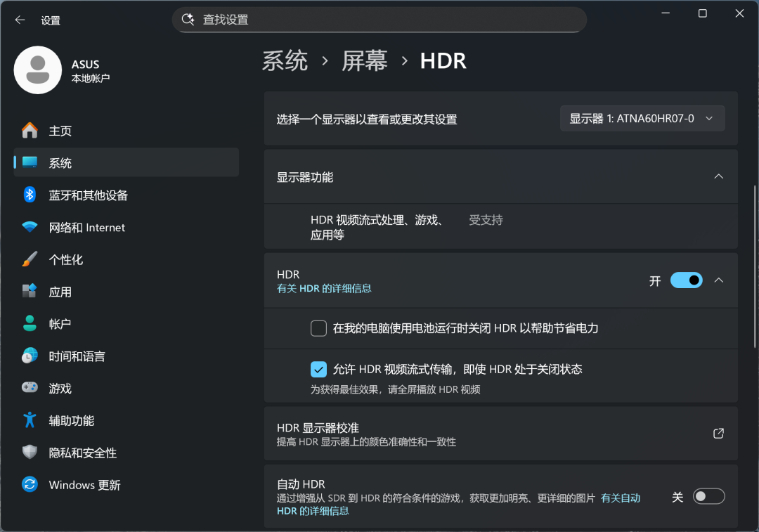
Task: Click the 主页 home icon
Action: pyautogui.click(x=30, y=130)
